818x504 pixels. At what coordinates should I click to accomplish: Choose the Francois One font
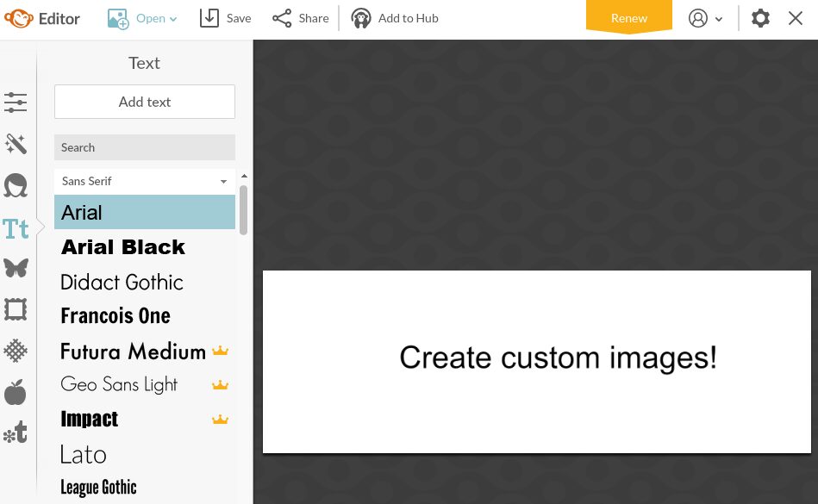pyautogui.click(x=145, y=316)
